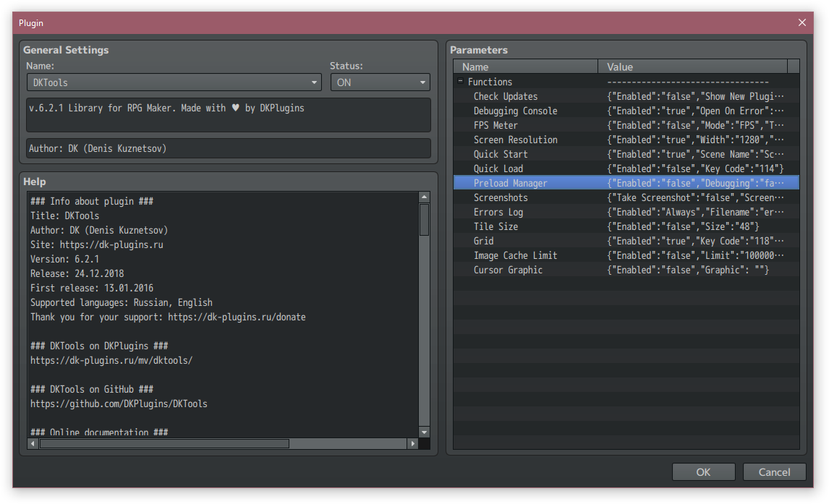This screenshot has height=504, width=829.
Task: Click the dk-plugins.ru/mv/dktools URL in Help
Action: tap(111, 360)
